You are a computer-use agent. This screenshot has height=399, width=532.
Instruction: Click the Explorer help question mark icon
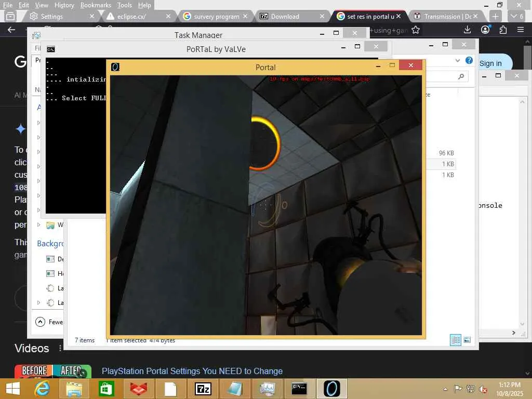click(469, 60)
